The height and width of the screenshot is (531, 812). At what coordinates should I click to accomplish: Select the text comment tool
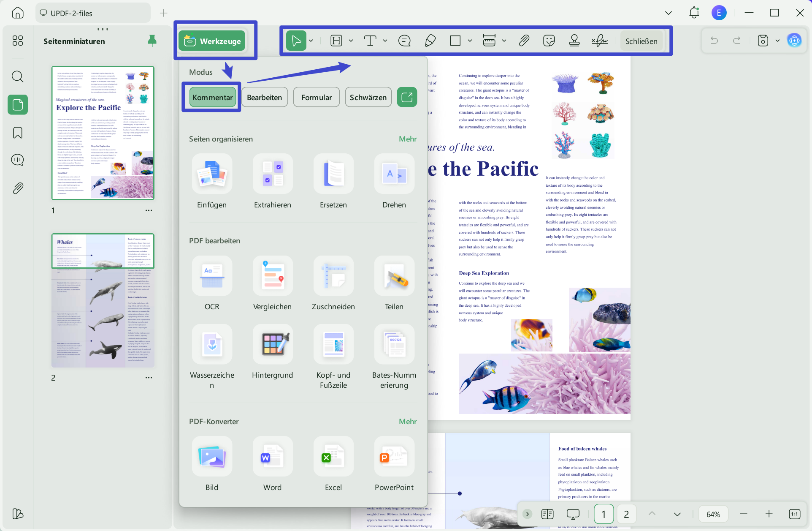(x=370, y=41)
